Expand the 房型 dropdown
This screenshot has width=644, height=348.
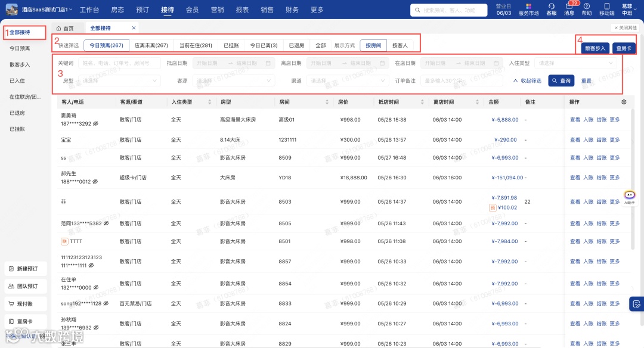pos(119,81)
